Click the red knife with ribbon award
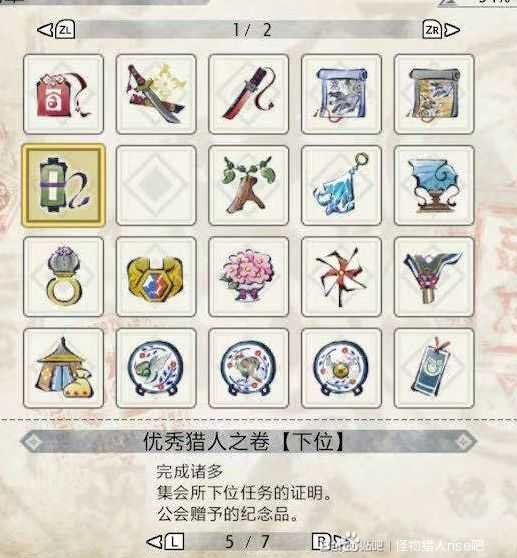The width and height of the screenshot is (517, 558). pyautogui.click(x=249, y=94)
